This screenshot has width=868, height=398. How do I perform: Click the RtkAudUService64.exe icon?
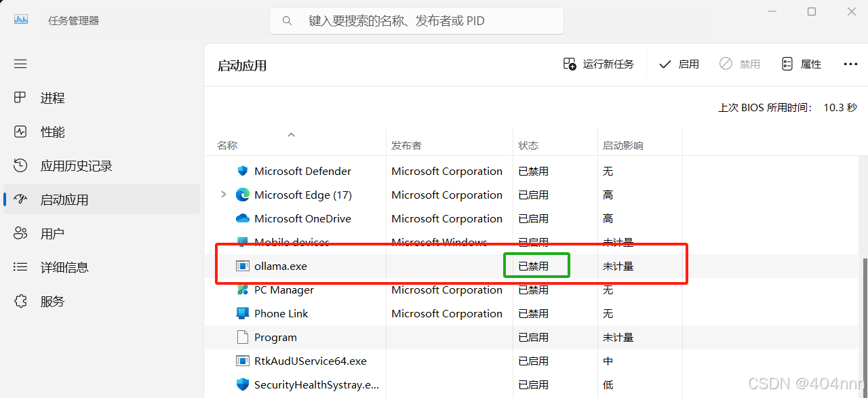242,361
